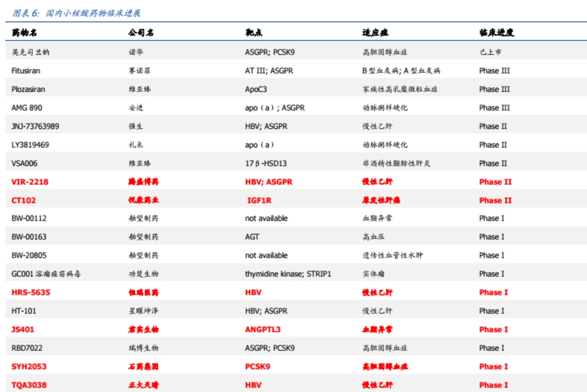Click the company cell '瑞博生物'

pos(144,348)
